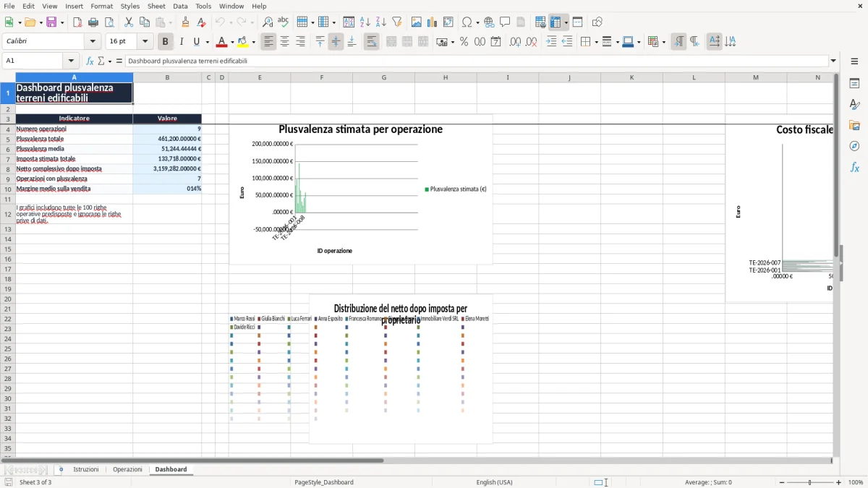Toggle Center Horizontally alignment
Image resolution: width=868 pixels, height=488 pixels.
point(285,42)
